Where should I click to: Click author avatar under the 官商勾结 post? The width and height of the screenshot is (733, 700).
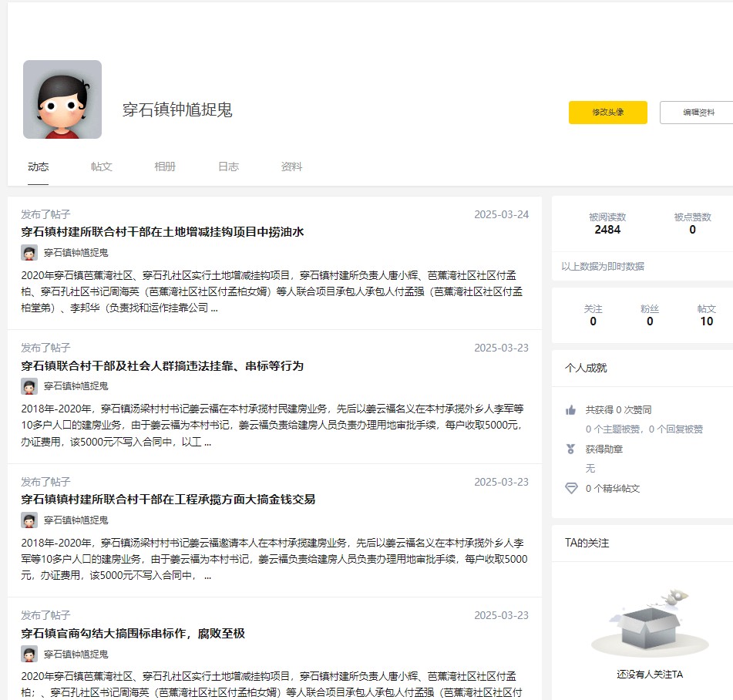(29, 654)
